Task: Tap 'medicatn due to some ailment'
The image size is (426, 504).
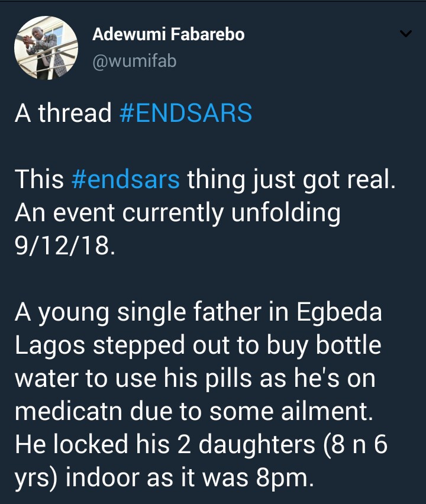Action: tap(193, 411)
